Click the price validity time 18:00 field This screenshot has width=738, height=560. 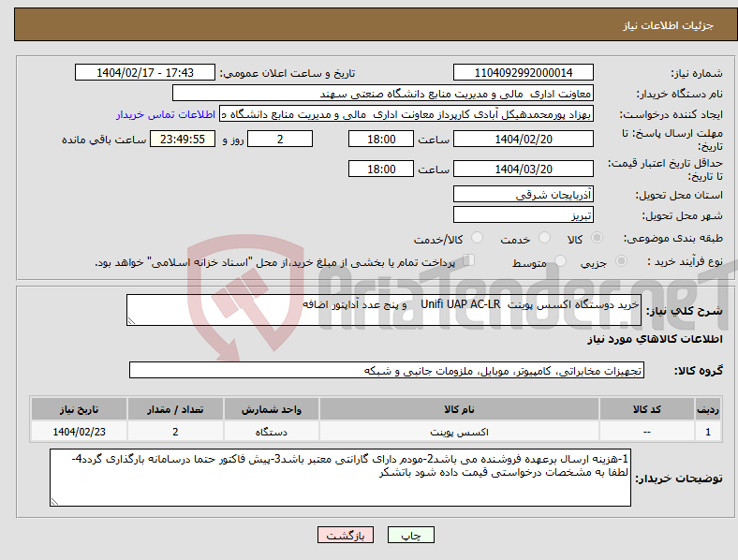click(x=381, y=169)
